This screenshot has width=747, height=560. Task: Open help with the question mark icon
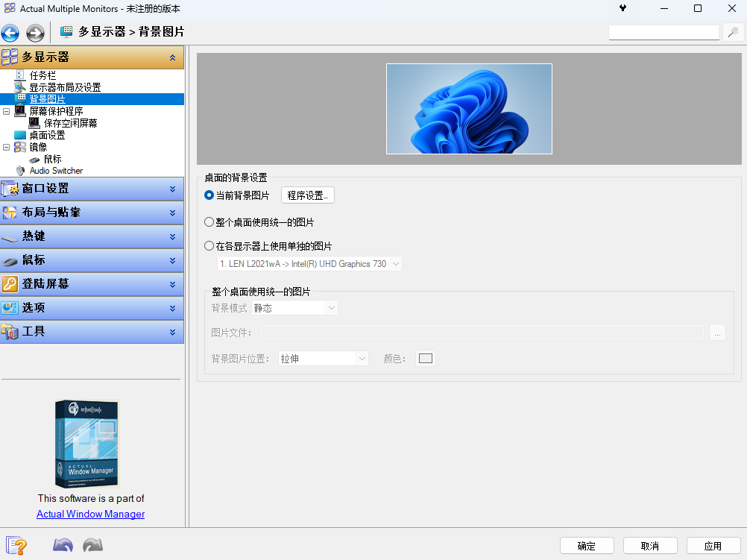pyautogui.click(x=16, y=545)
